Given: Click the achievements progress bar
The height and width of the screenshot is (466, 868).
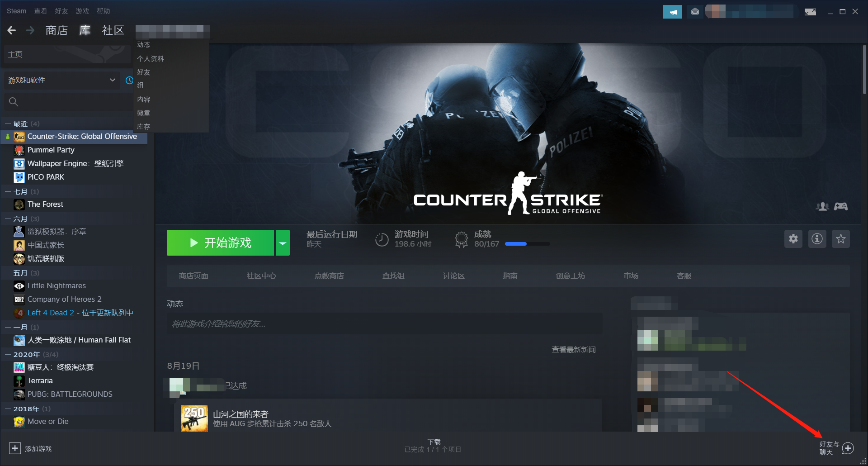Looking at the screenshot, I should point(527,244).
